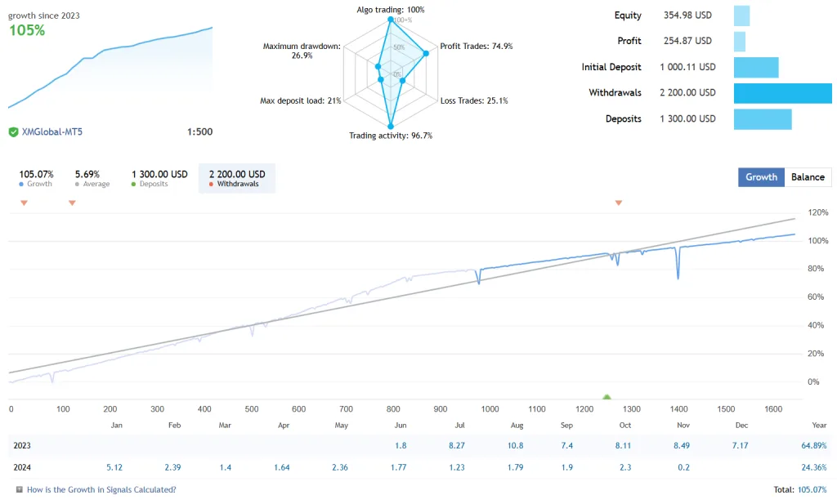This screenshot has height=504, width=837.
Task: Click the Trading activity point on radar chart
Action: tap(391, 127)
